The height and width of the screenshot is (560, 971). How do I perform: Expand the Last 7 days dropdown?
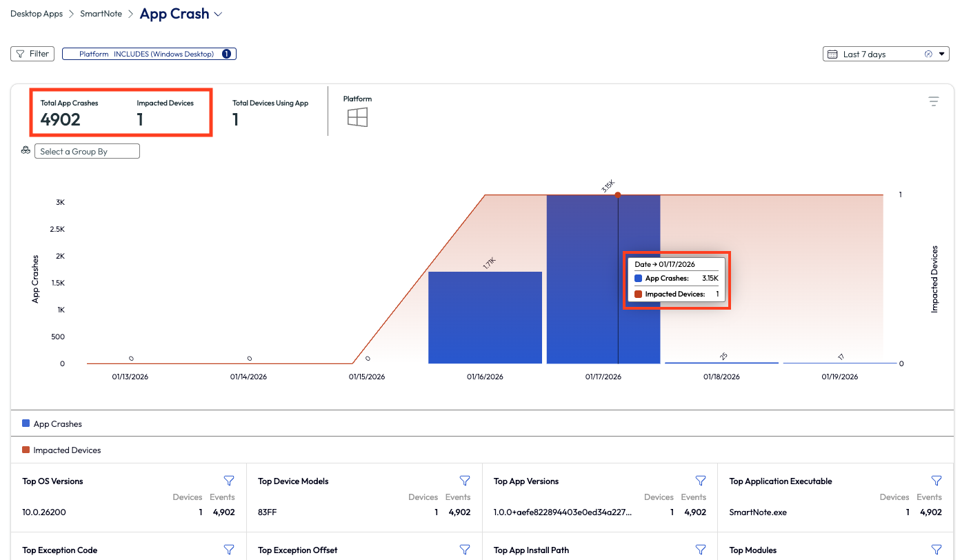point(940,53)
